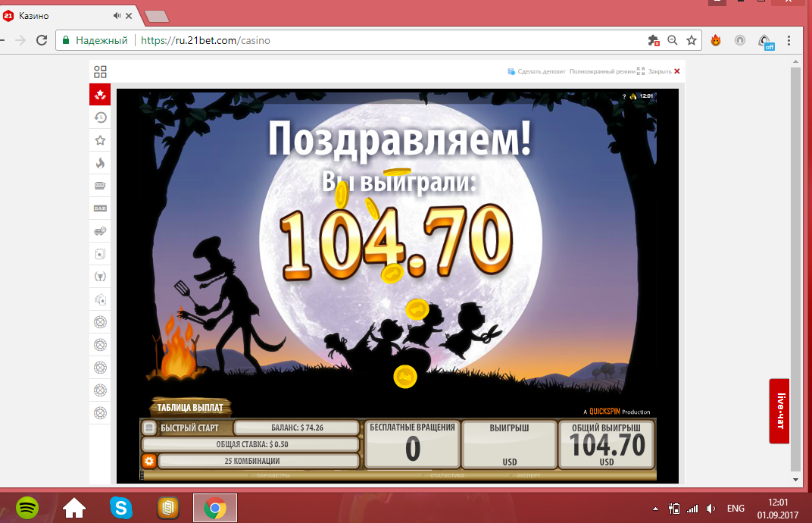Screen dimensions: 812x523
Task: Click page vertical scrollbar thumb
Action: coord(796,269)
